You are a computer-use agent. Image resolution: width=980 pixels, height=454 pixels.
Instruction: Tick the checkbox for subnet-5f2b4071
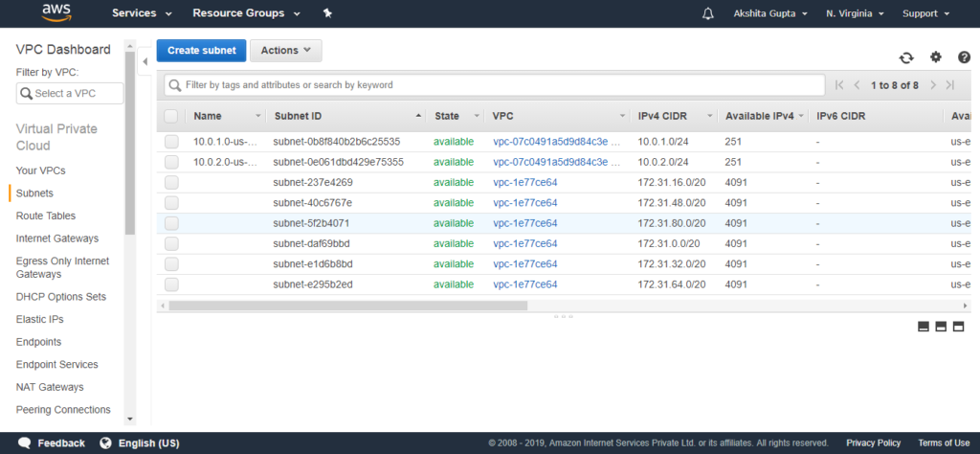pyautogui.click(x=171, y=223)
